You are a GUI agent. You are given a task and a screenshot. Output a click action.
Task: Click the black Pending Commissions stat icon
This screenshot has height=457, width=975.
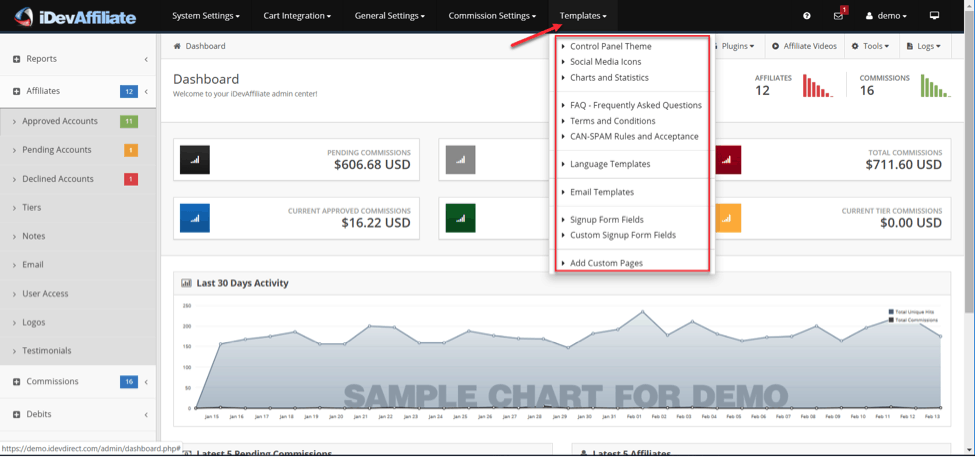195,160
